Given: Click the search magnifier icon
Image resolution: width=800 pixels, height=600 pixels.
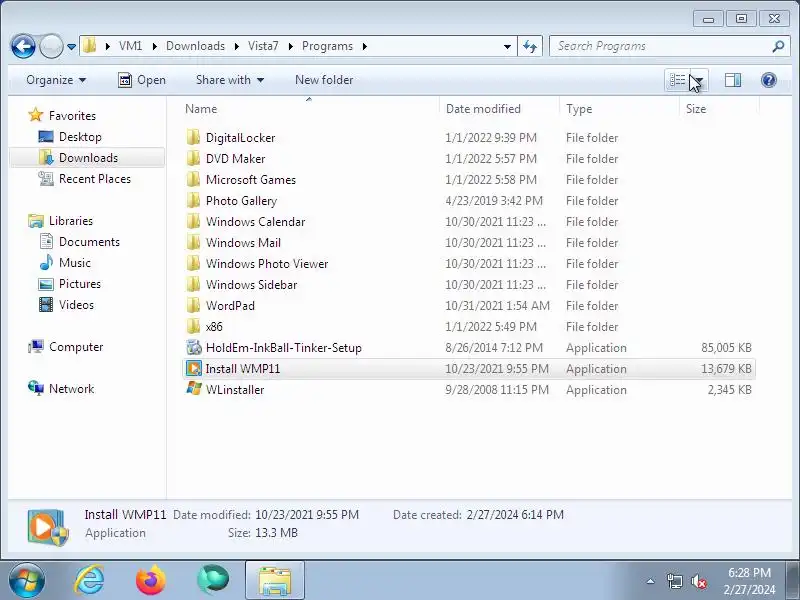Looking at the screenshot, I should coord(778,46).
